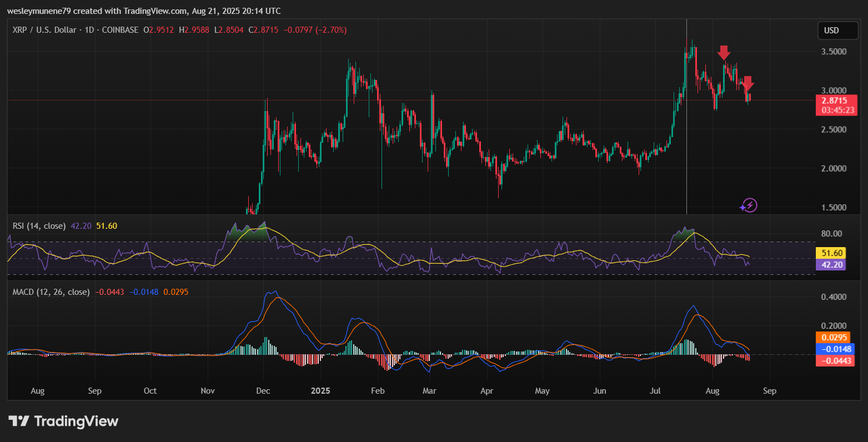Click the Mar label on time axis
Screen dimensions: 868x442
[x=429, y=391]
